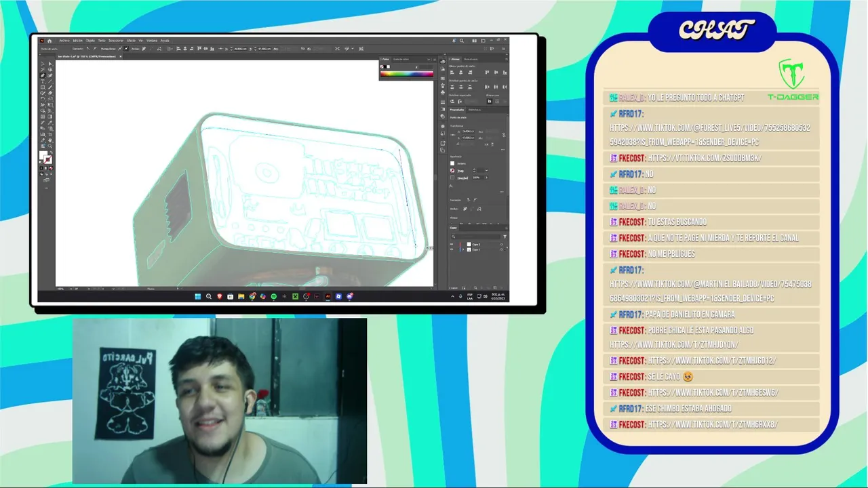Select the Scale tool

click(50, 99)
